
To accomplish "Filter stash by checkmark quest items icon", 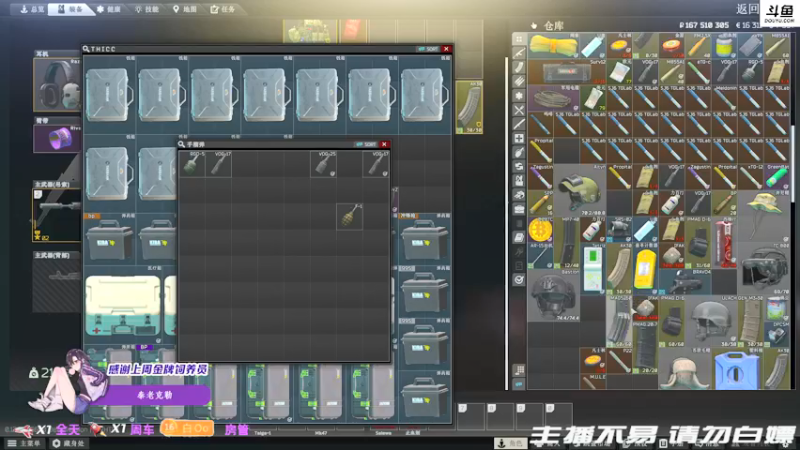I will tap(519, 280).
